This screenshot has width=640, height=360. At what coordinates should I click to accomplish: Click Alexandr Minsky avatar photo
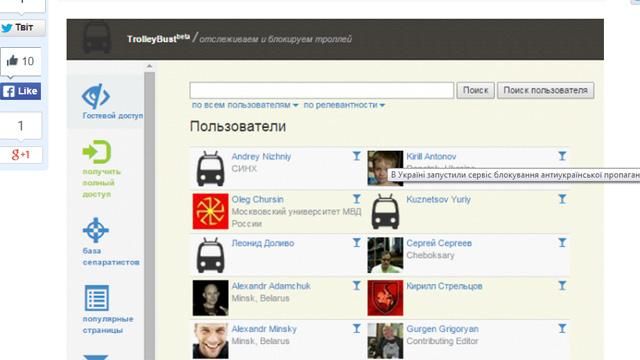[x=210, y=341]
